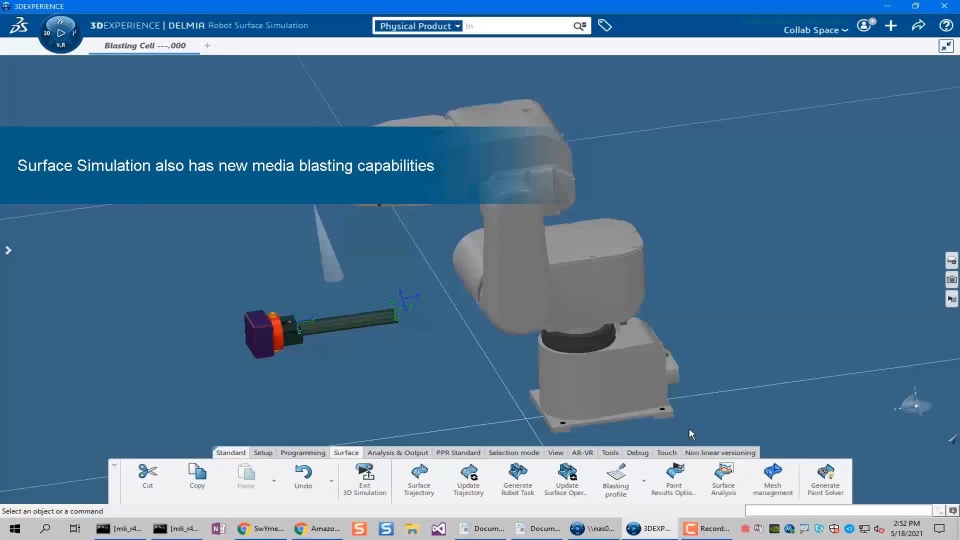Expand the left side panel arrow

[9, 250]
